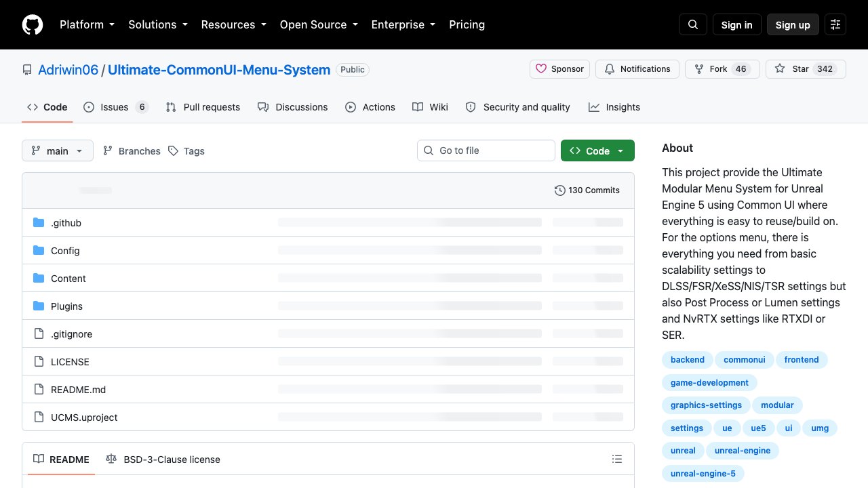Click the Plugins folder icon
Viewport: 868px width, 488px height.
[39, 306]
